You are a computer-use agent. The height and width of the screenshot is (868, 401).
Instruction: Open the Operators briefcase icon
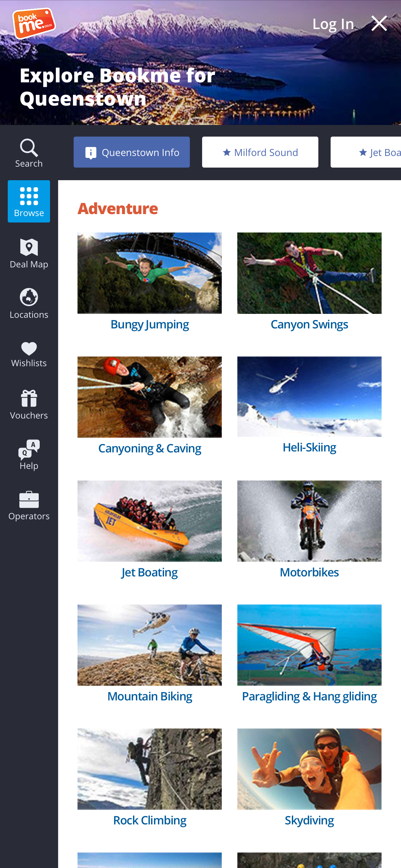tap(29, 499)
